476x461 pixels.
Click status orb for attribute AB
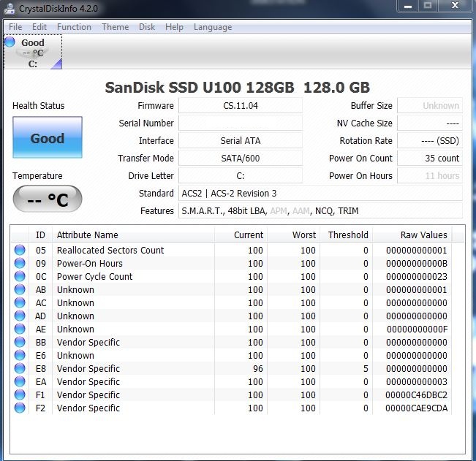[20, 289]
